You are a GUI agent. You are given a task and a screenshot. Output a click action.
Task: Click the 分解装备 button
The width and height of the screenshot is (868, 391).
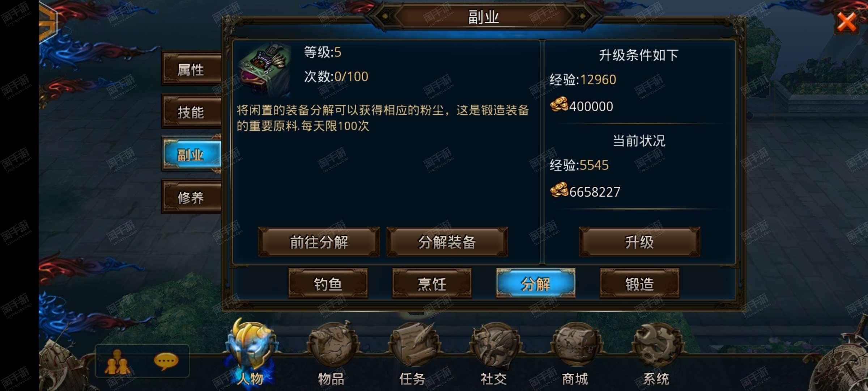pos(447,242)
